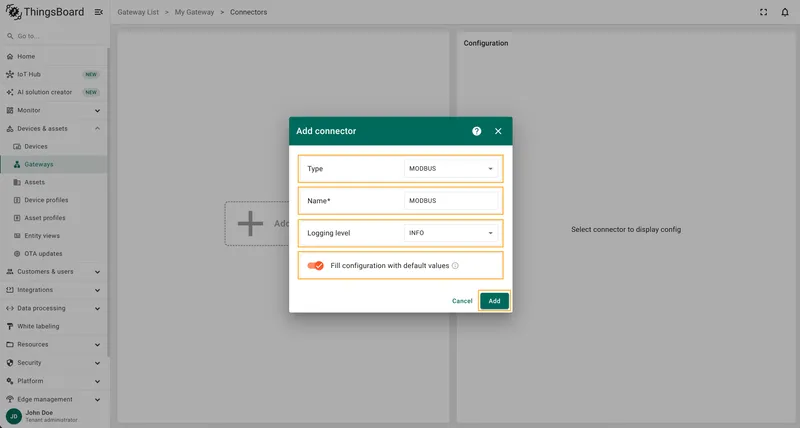Open the Type MODBUS dropdown
This screenshot has width=800, height=428.
(x=451, y=168)
